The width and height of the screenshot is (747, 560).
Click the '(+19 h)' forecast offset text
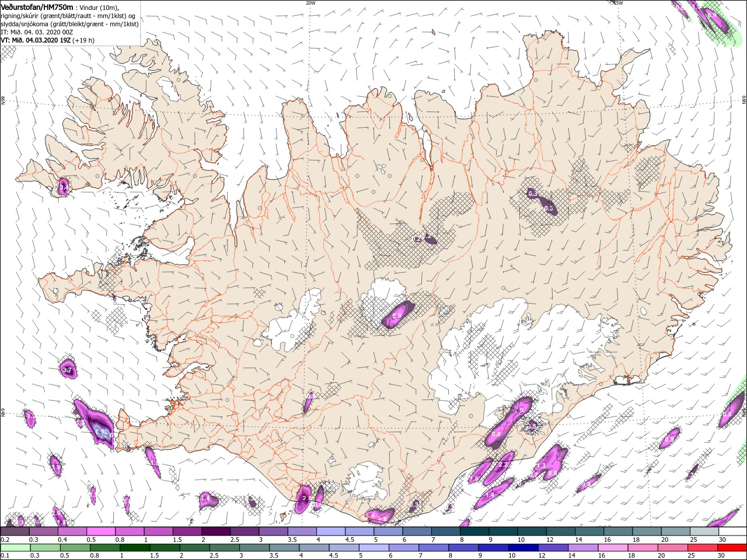pos(84,40)
